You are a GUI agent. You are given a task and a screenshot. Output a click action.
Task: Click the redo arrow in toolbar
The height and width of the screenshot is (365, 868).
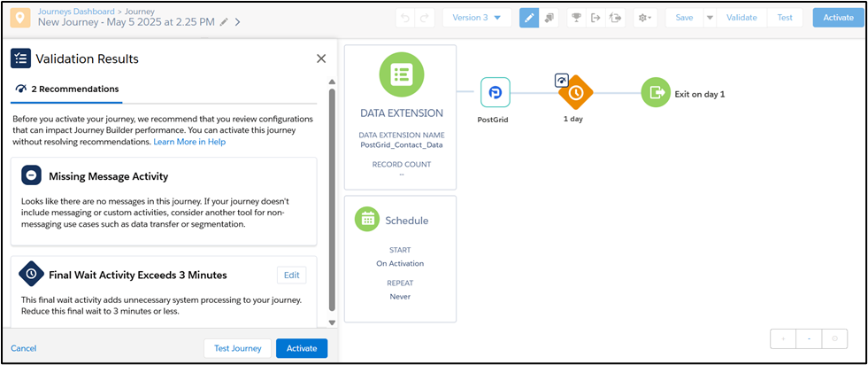click(424, 18)
